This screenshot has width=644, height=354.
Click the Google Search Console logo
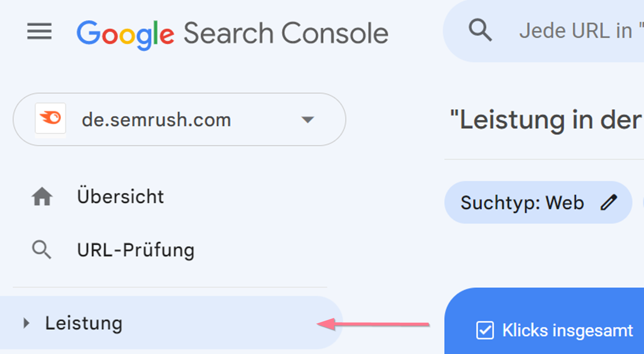232,32
